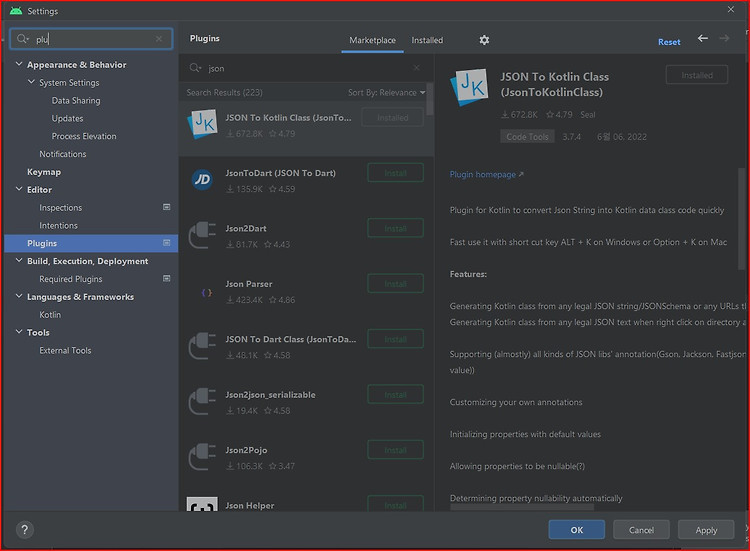Image resolution: width=750 pixels, height=551 pixels.
Task: Click the Json2json_serializable plug icon
Action: (202, 401)
